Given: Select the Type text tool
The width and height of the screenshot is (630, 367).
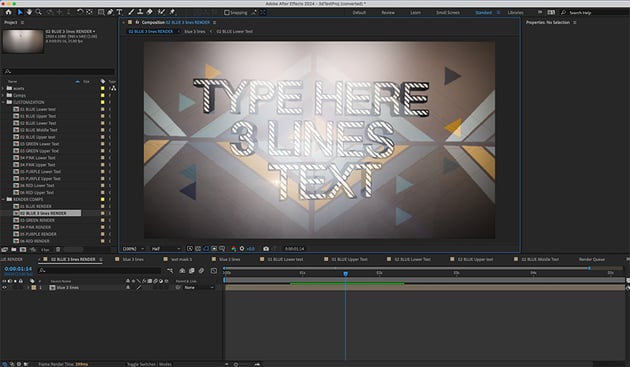Looking at the screenshot, I should click(x=119, y=12).
